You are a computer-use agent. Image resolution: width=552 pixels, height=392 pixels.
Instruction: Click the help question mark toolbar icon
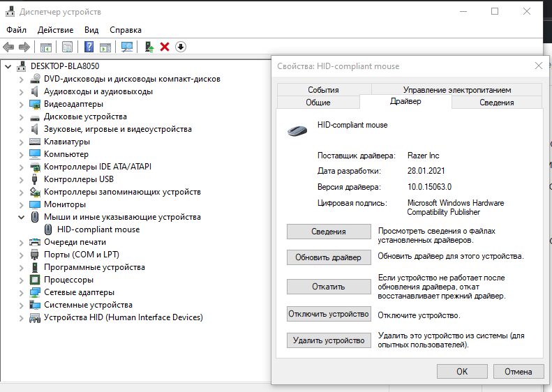tap(89, 47)
